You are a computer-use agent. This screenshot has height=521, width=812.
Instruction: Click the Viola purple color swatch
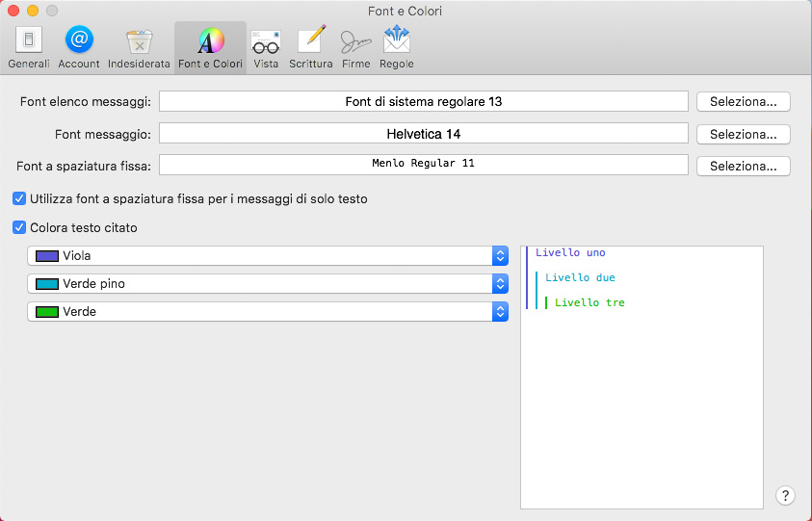(46, 256)
